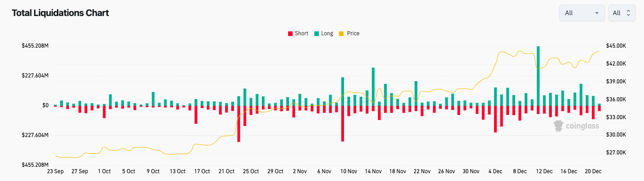
Task: Click the top $455.208M axis label
Action: point(35,46)
